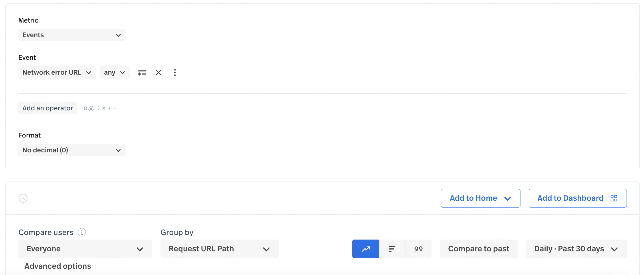Select the 99 number view
644x275 pixels.
click(418, 249)
